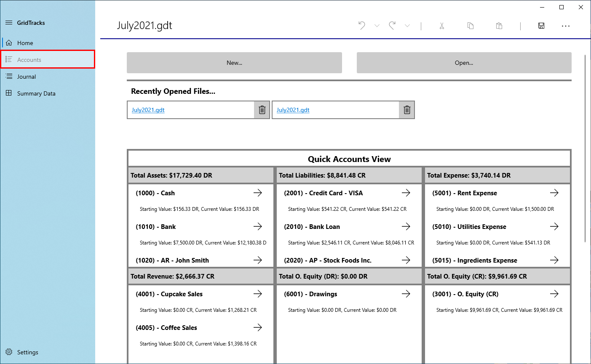Click the (1010) - Bank account name
Screen dimensions: 591x364
tap(156, 227)
